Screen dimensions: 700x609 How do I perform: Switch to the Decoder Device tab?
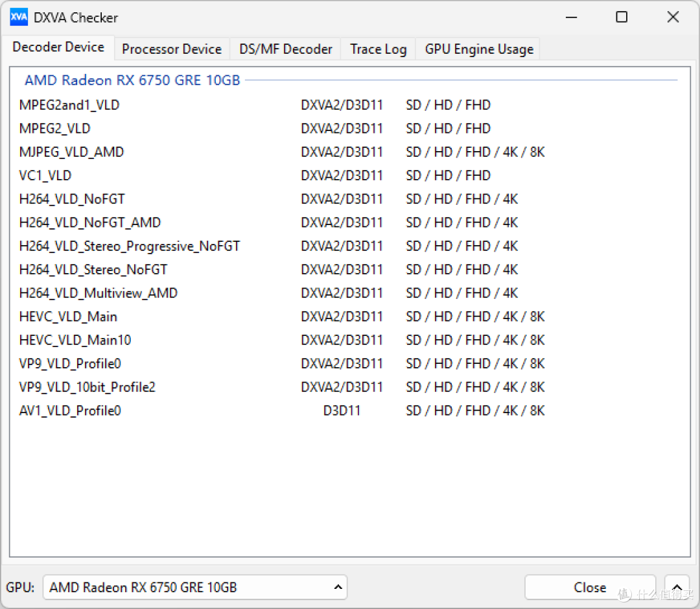(x=58, y=47)
